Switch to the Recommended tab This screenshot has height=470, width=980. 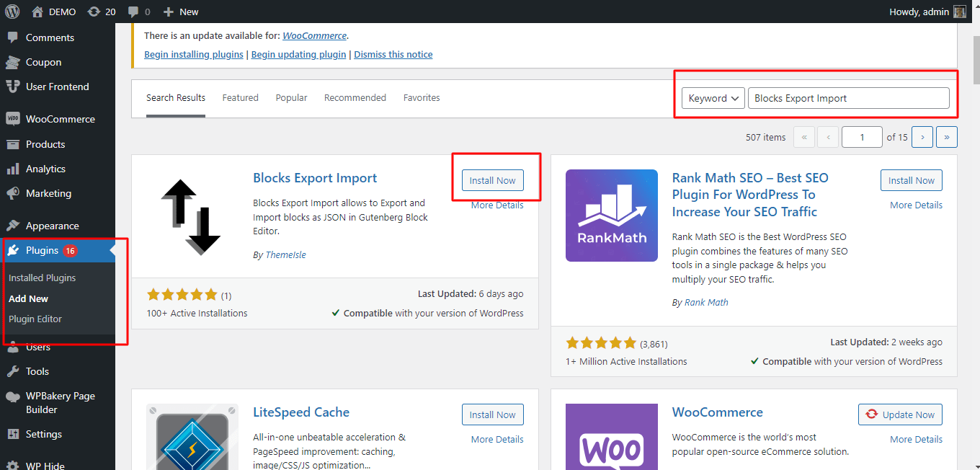[355, 98]
